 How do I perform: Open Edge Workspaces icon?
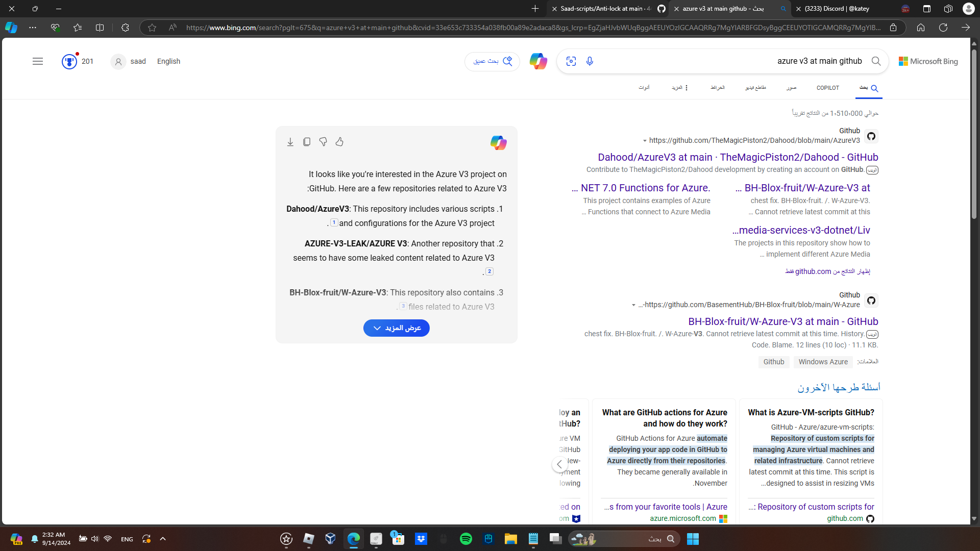[x=948, y=9]
